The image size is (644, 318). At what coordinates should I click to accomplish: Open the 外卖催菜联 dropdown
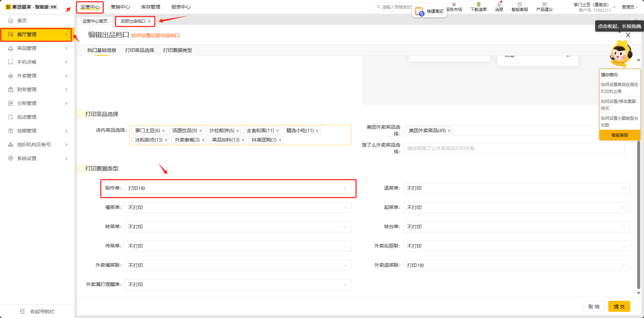[x=238, y=265]
